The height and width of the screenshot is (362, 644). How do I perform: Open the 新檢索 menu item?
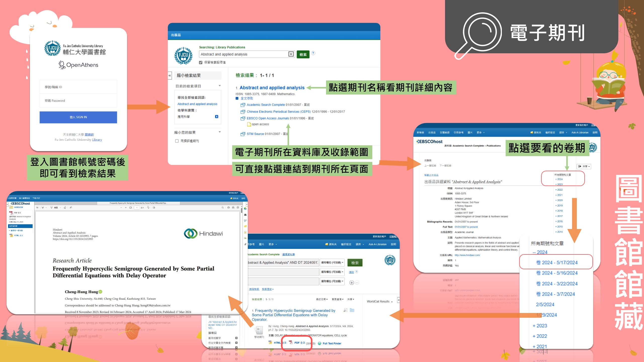pos(420,132)
